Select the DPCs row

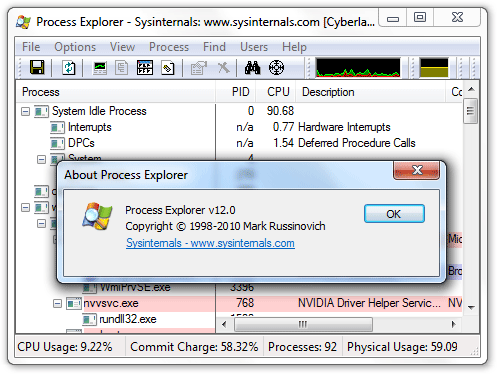(239, 143)
